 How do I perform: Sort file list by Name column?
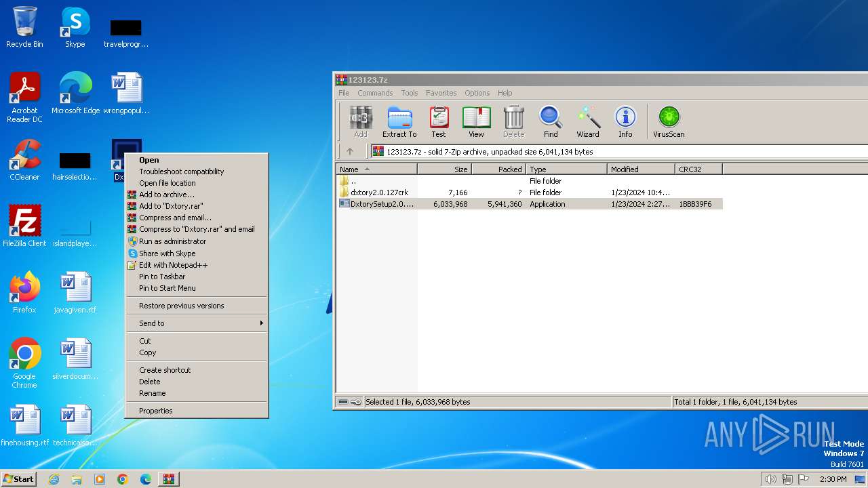[377, 169]
